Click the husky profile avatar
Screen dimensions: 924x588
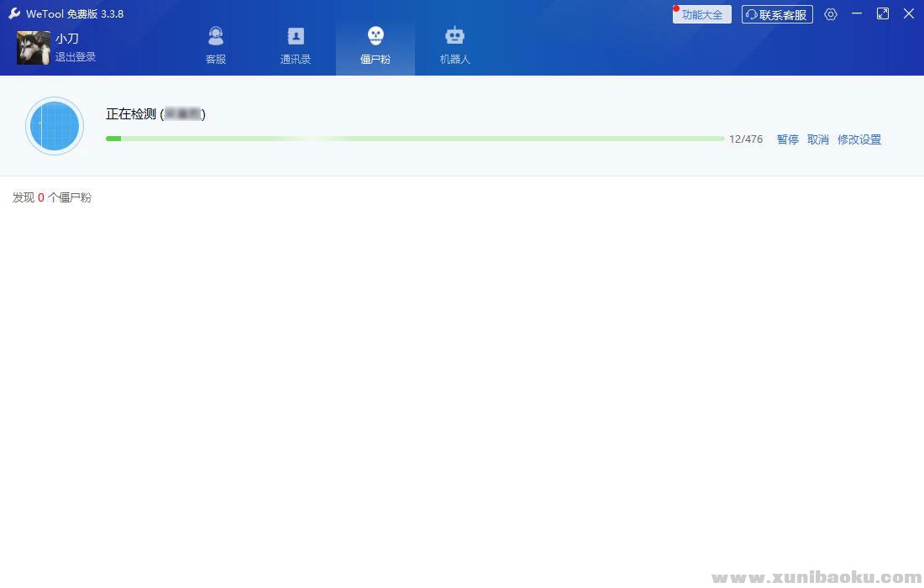pos(34,48)
